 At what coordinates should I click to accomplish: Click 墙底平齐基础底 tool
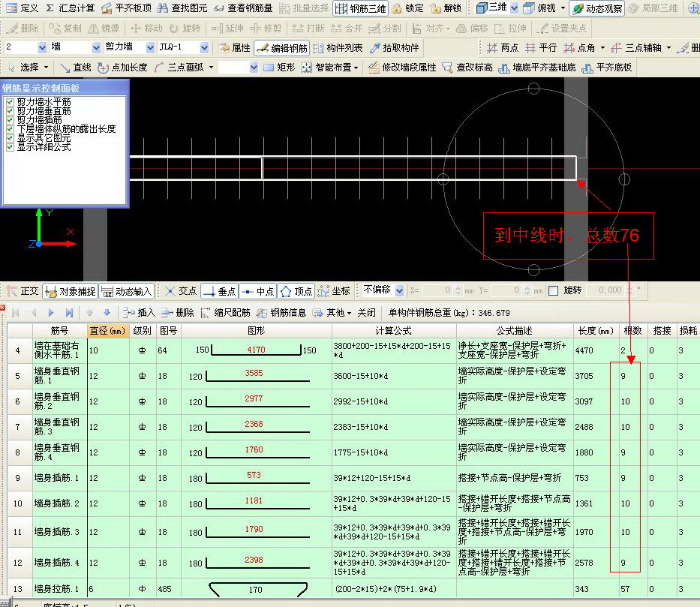point(537,67)
